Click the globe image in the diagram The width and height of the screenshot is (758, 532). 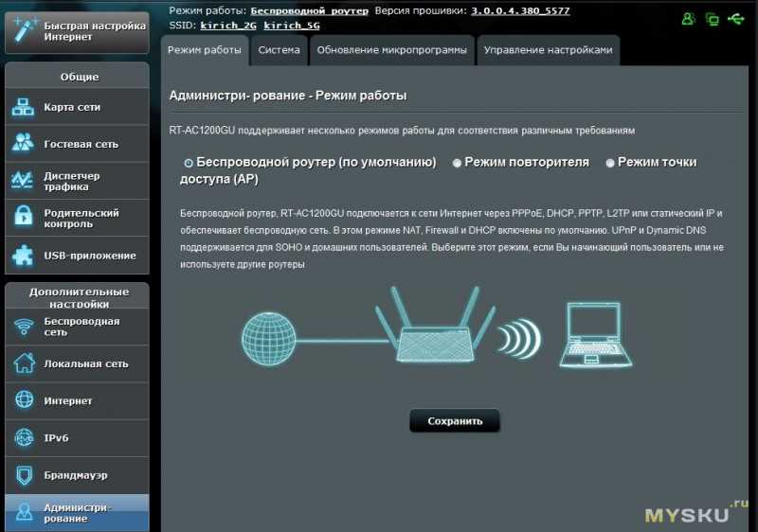click(x=268, y=338)
